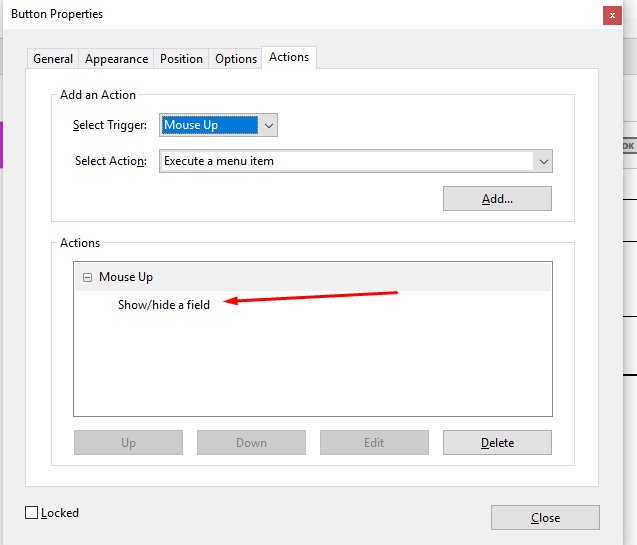
Task: Click the Actions tab
Action: click(289, 57)
